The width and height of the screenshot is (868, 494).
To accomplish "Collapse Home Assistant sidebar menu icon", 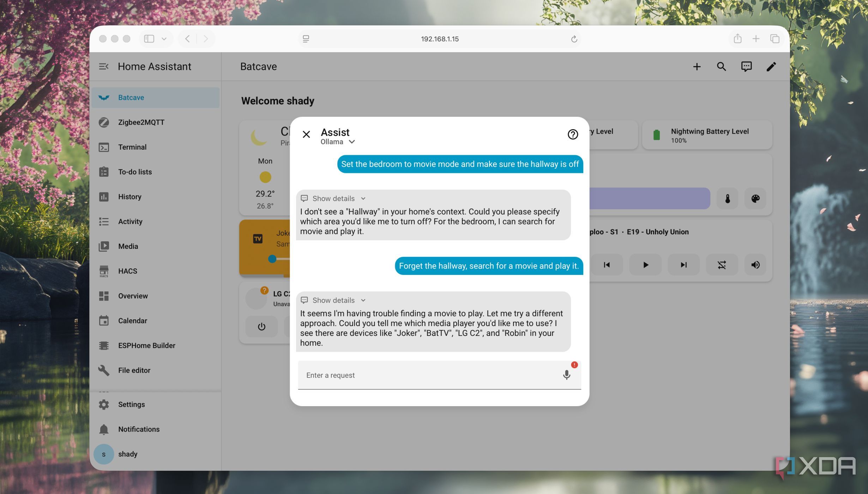I will tap(103, 66).
